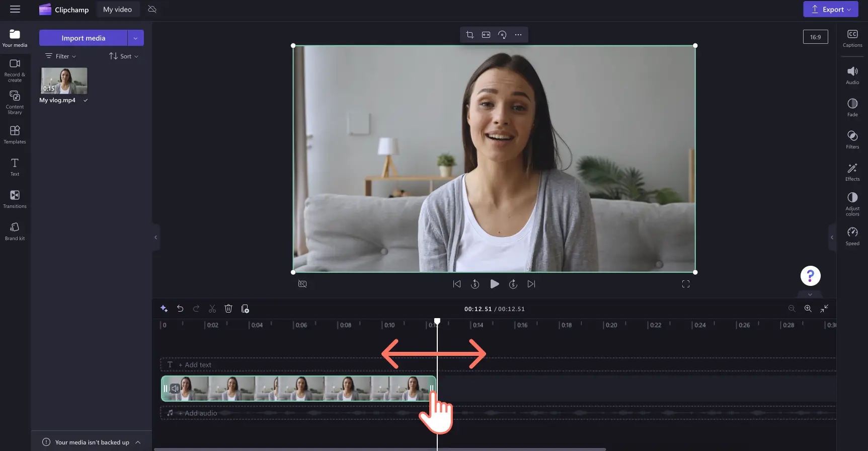The image size is (868, 451).
Task: Open the help question mark button
Action: point(810,276)
